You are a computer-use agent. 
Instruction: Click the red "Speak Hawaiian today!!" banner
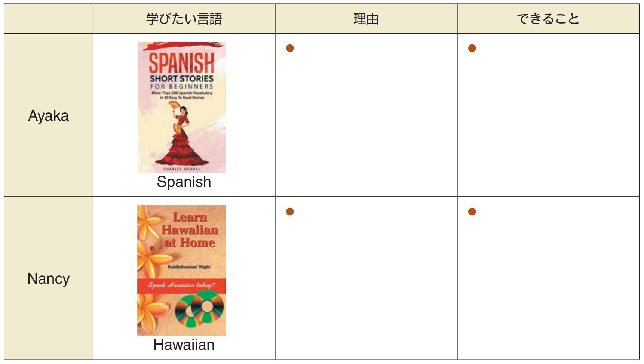point(182,286)
